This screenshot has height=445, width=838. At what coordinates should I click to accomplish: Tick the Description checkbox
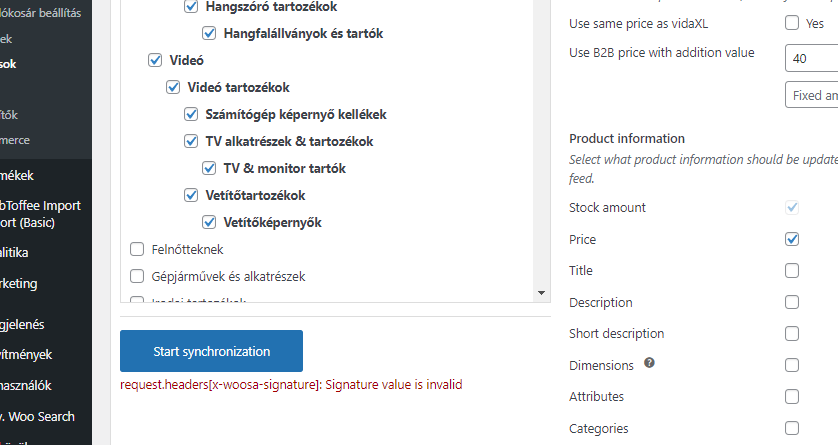(x=792, y=302)
